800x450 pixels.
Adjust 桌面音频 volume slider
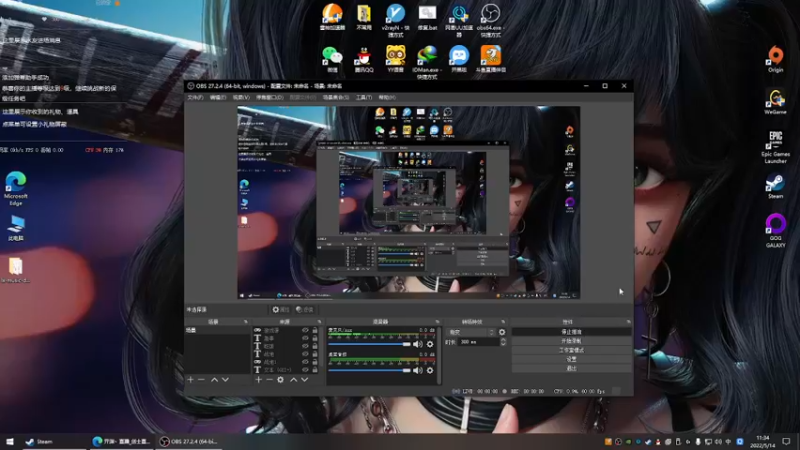click(x=369, y=370)
